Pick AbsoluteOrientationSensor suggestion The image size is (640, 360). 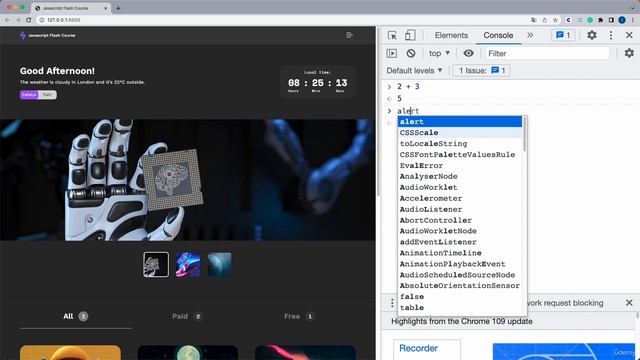(460, 286)
